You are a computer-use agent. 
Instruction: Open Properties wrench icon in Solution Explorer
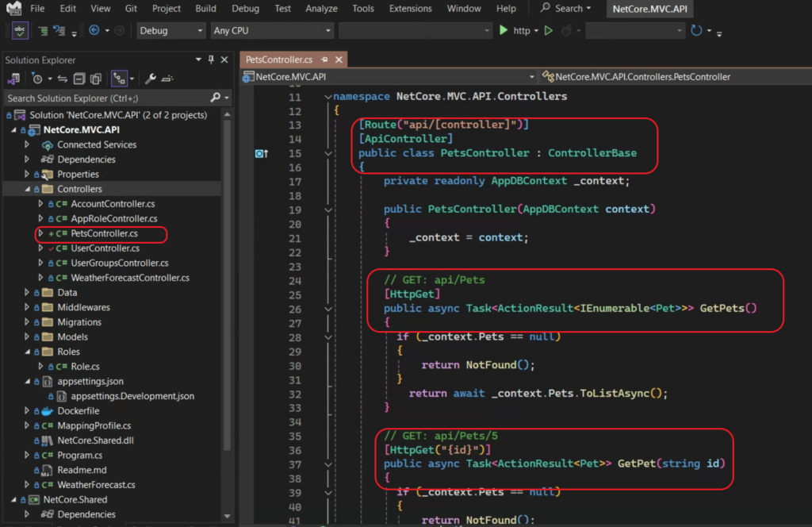[150, 79]
